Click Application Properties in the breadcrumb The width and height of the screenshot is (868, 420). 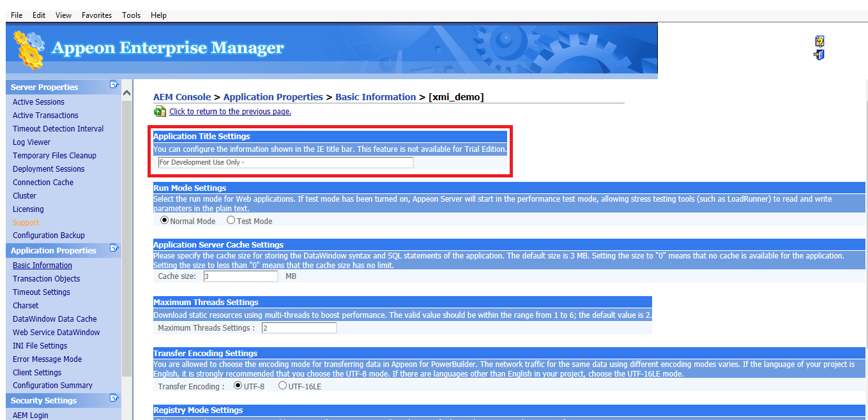273,97
